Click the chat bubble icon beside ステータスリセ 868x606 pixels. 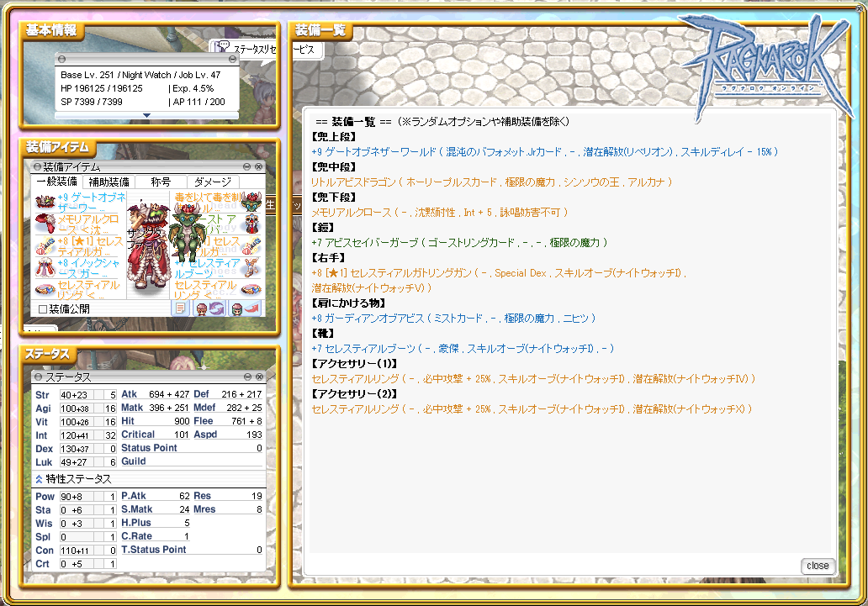click(x=223, y=46)
